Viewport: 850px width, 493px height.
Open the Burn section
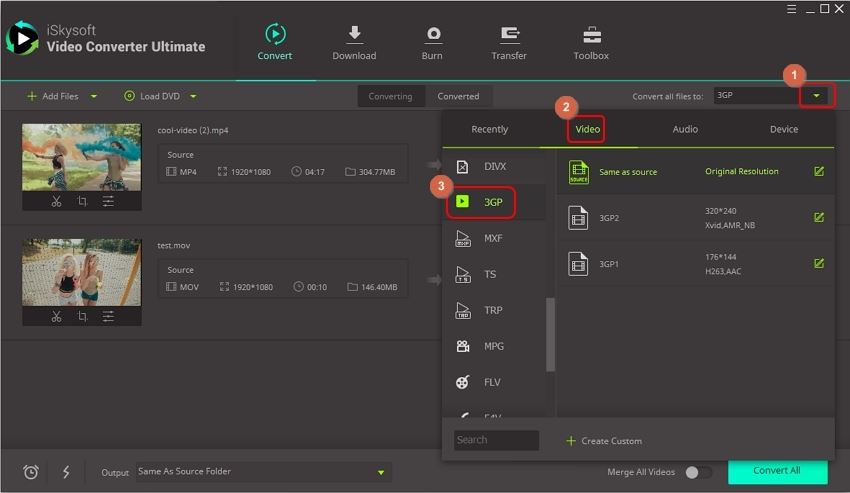(x=432, y=43)
